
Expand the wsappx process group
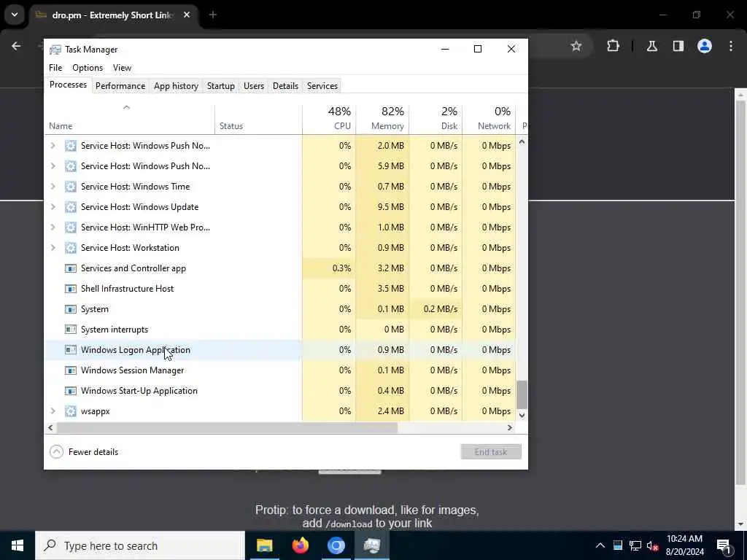[53, 411]
